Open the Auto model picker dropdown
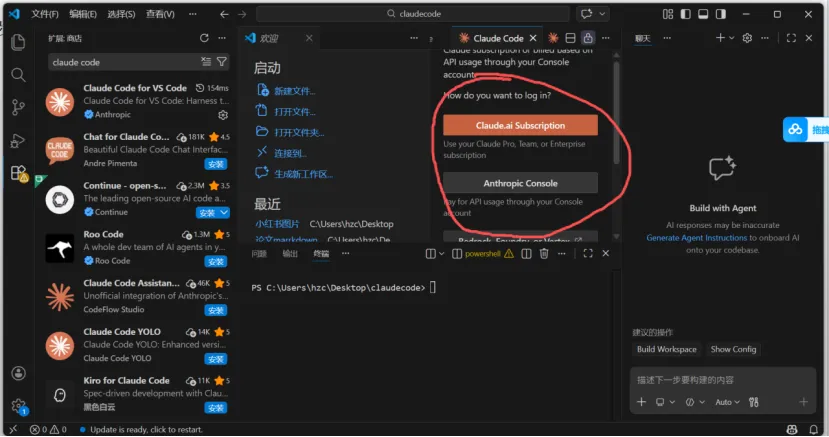 point(727,402)
